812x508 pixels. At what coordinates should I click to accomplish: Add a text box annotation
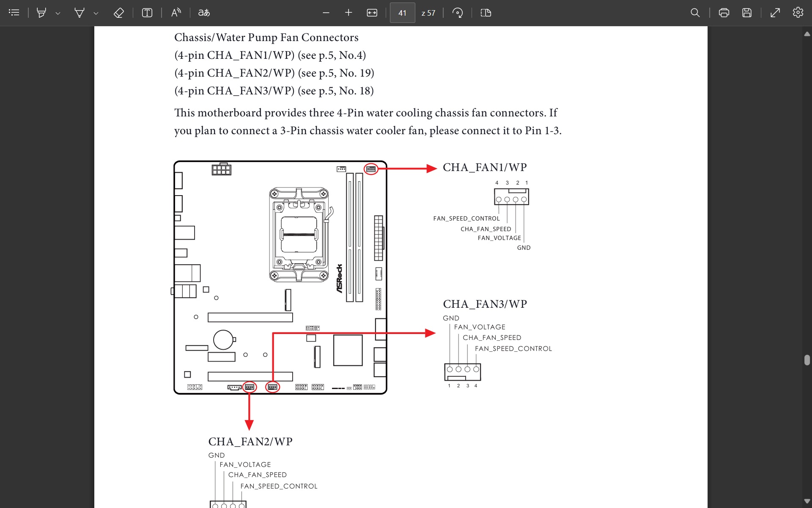[147, 13]
